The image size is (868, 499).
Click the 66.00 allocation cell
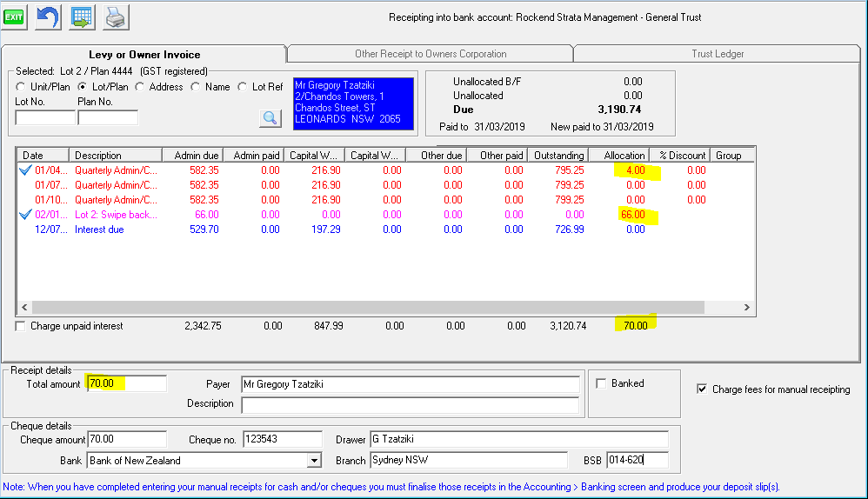tap(632, 215)
